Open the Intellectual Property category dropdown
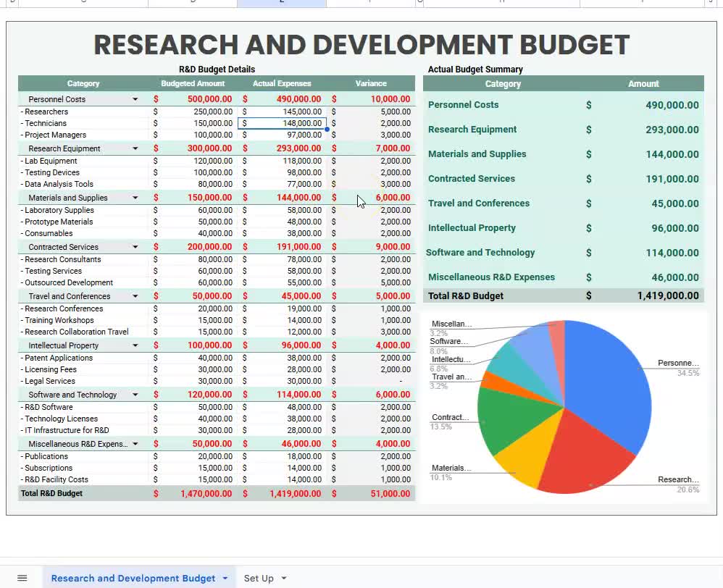 pyautogui.click(x=135, y=345)
